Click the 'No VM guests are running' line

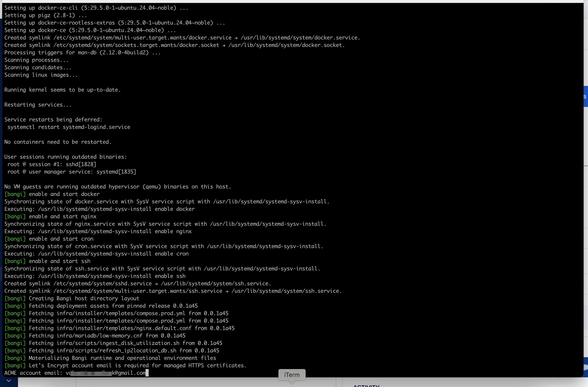pos(118,187)
